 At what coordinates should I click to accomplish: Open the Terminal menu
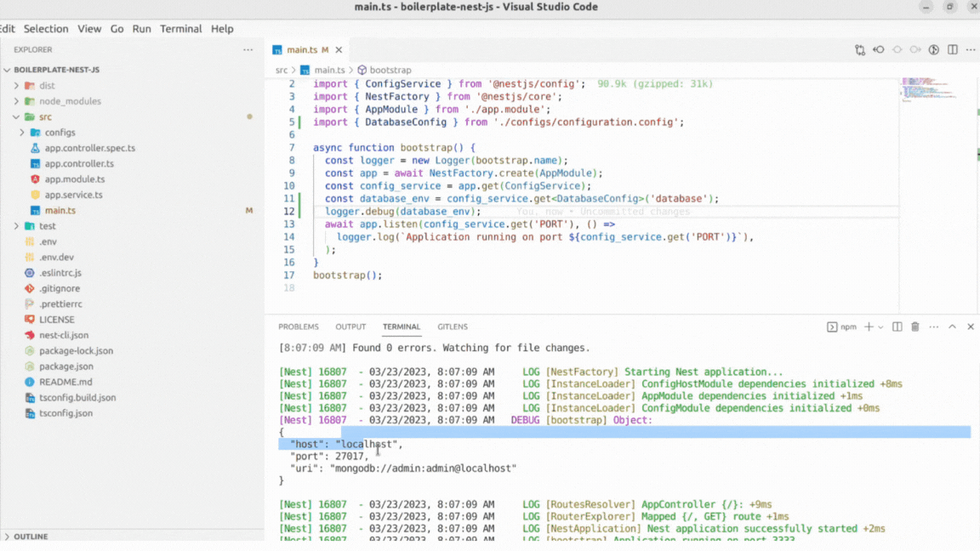click(180, 29)
